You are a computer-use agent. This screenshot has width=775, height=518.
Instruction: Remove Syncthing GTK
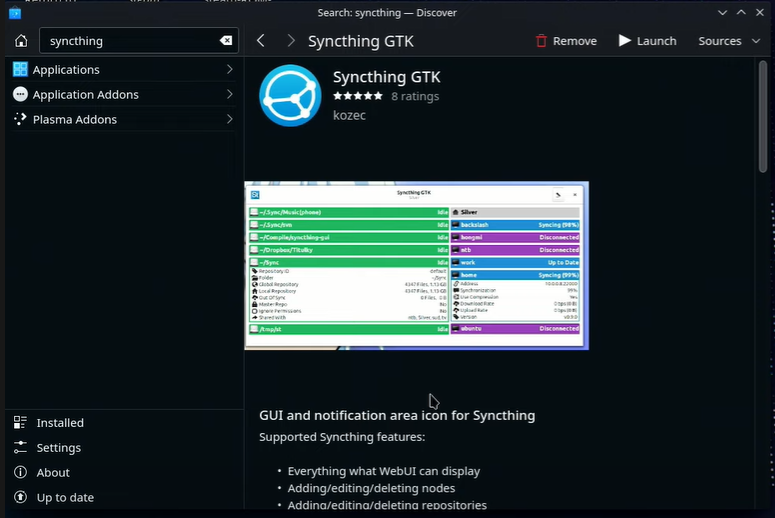click(566, 41)
